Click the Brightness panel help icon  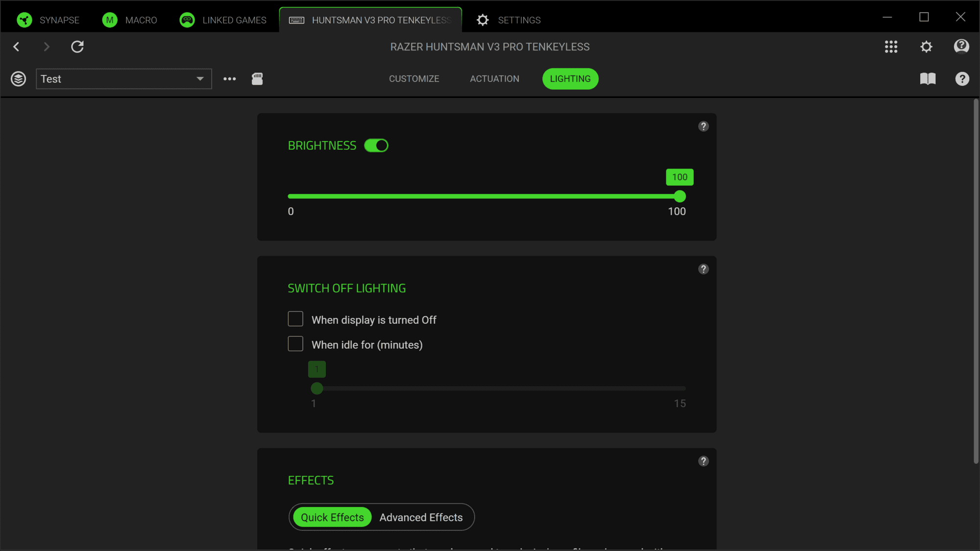pos(703,126)
